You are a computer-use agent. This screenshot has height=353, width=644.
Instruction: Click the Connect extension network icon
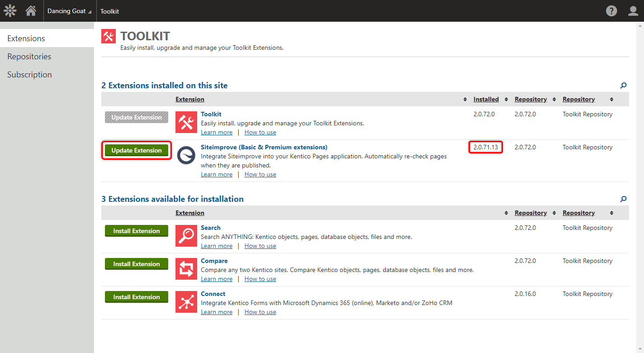tap(186, 301)
